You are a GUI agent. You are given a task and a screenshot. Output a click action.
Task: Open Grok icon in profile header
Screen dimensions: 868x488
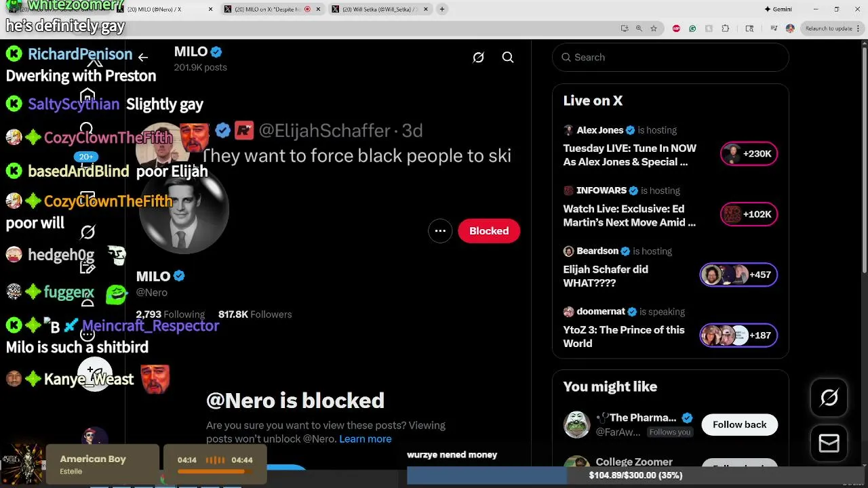478,58
